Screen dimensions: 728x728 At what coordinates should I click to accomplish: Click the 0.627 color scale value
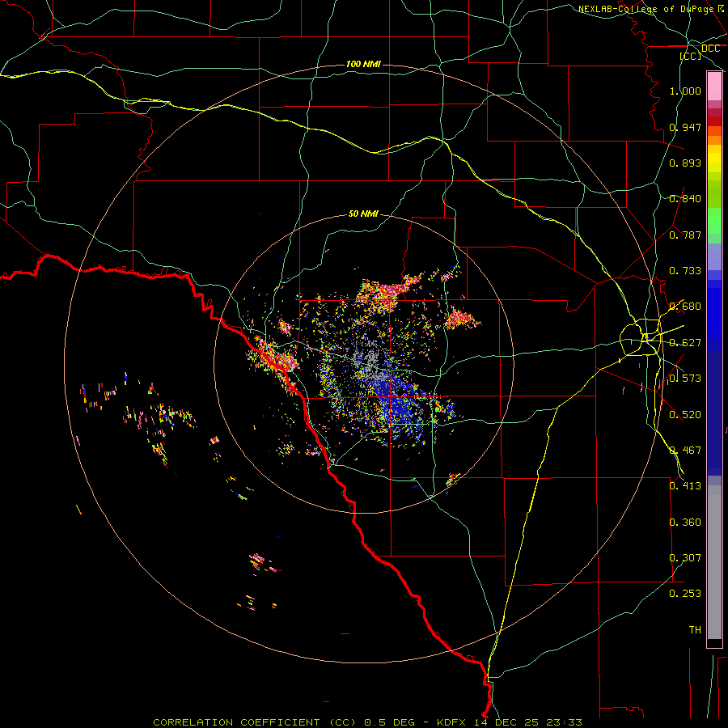(685, 343)
